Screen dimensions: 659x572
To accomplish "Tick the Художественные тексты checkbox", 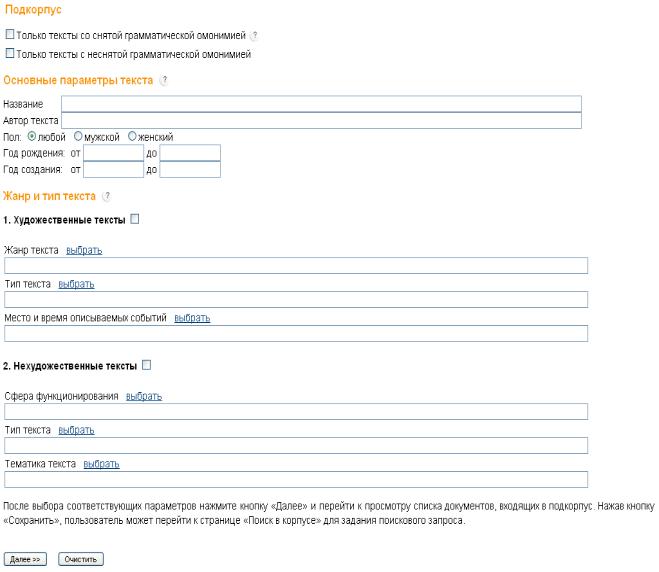I will pyautogui.click(x=134, y=219).
